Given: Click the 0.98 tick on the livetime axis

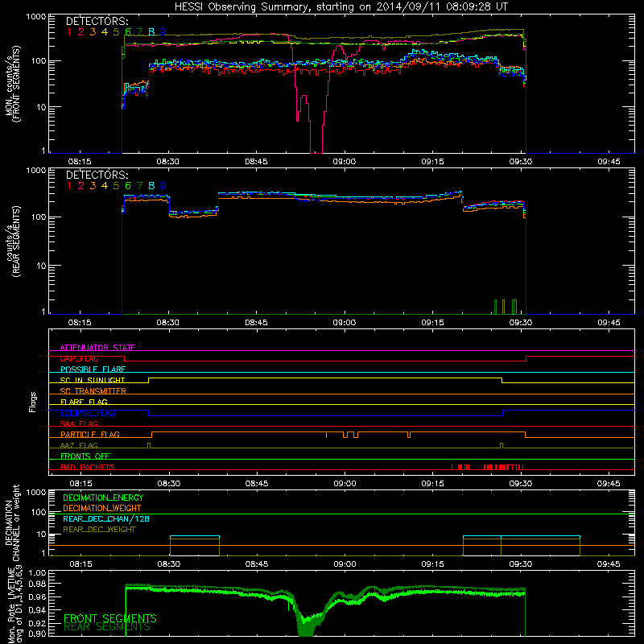Looking at the screenshot, I should tap(37, 584).
